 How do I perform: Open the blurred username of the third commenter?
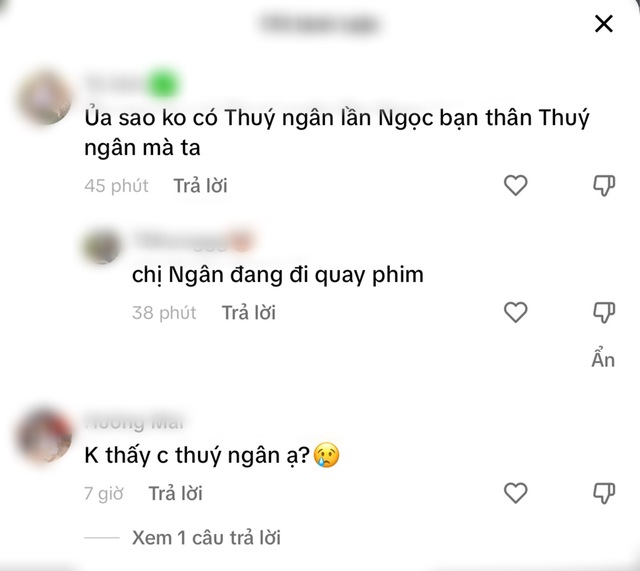[x=135, y=422]
